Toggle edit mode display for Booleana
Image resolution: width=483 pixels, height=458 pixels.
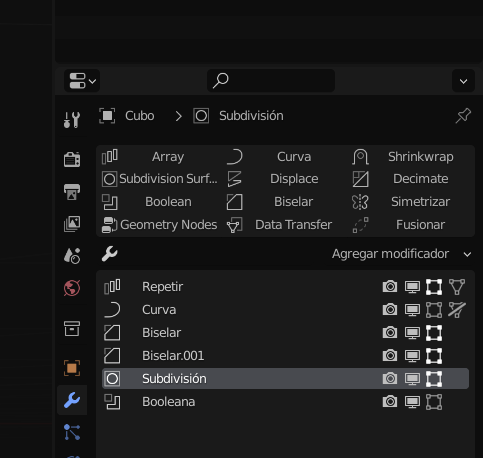tap(434, 402)
